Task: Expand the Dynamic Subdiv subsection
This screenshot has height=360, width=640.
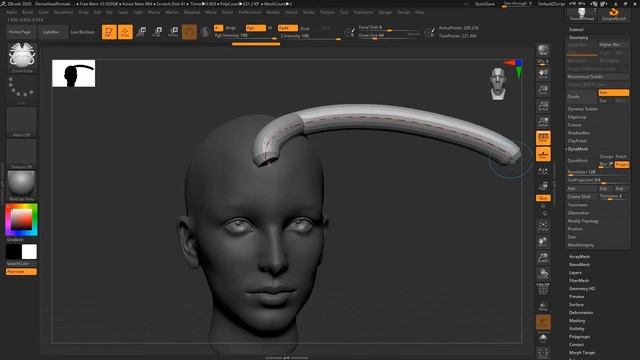Action: [x=582, y=109]
